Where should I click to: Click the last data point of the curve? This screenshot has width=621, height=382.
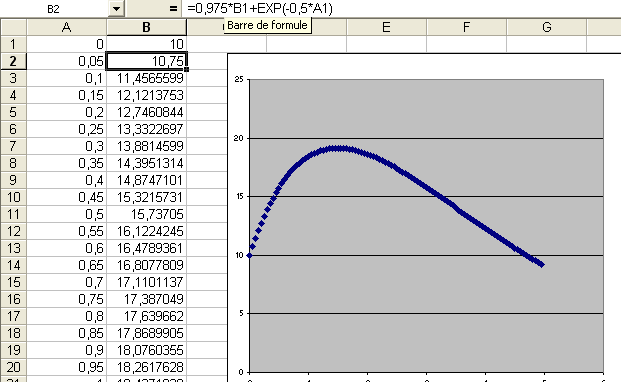[542, 264]
